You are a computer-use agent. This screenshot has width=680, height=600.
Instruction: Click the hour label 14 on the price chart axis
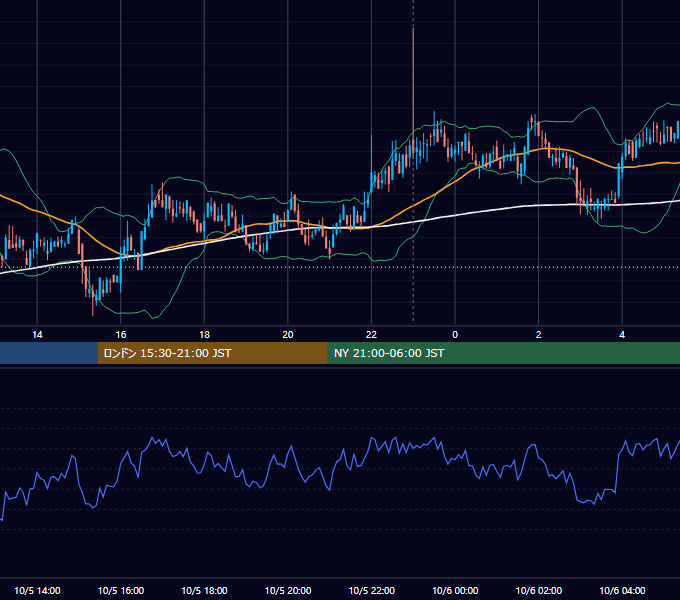37,335
